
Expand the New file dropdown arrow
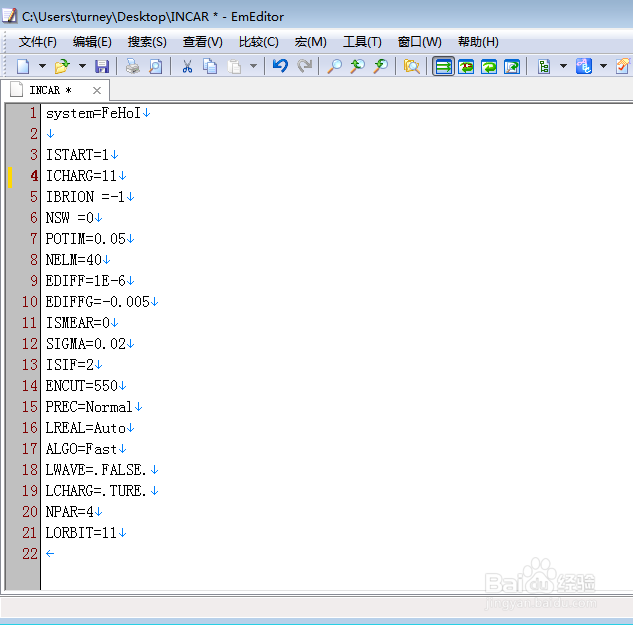click(x=42, y=66)
